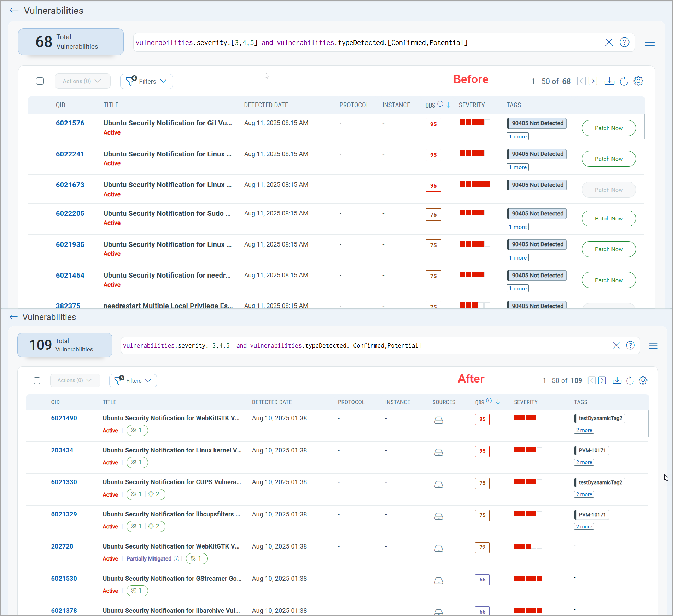Refresh the Before panel vulnerability list

624,81
